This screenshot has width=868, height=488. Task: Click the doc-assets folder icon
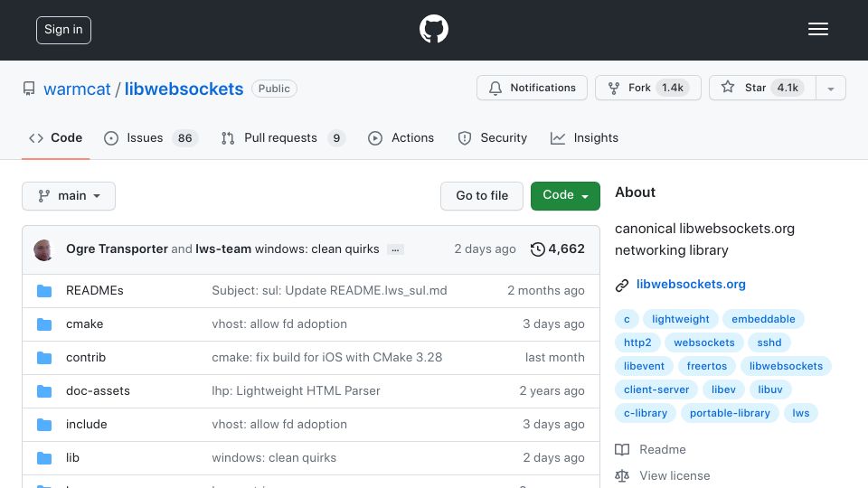coord(44,391)
